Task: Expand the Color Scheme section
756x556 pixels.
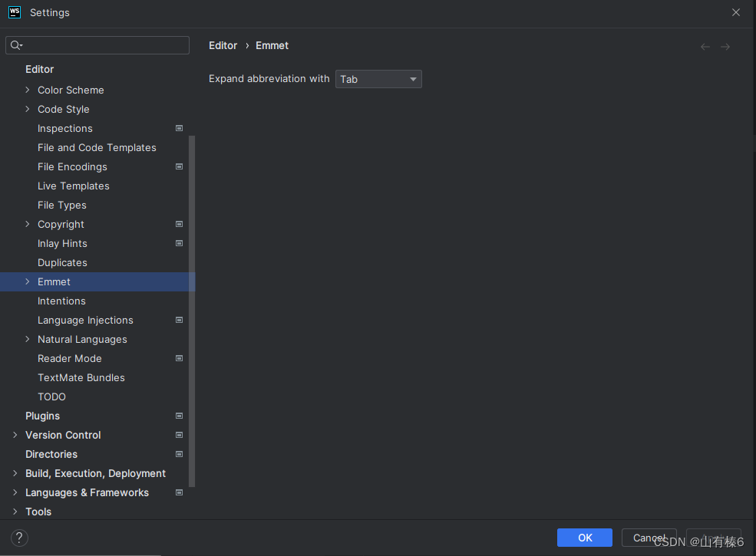Action: click(x=27, y=90)
